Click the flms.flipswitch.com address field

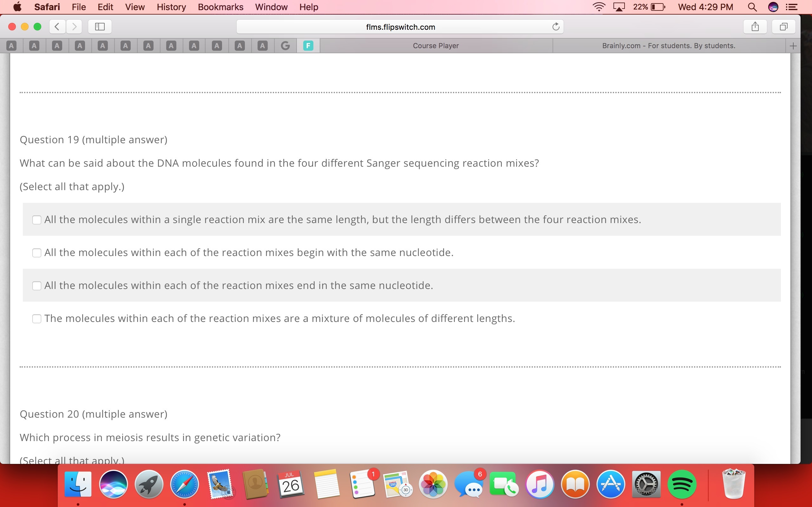400,27
